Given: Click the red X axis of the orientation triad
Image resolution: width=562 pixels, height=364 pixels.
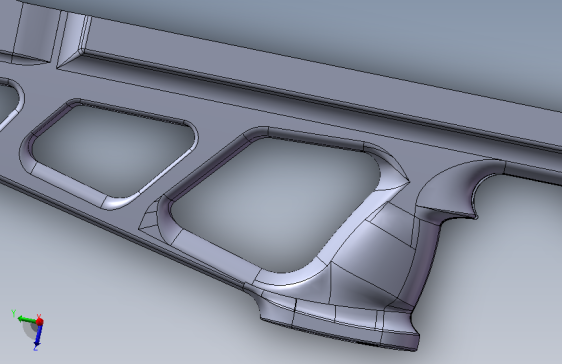Looking at the screenshot, I should point(39,321).
